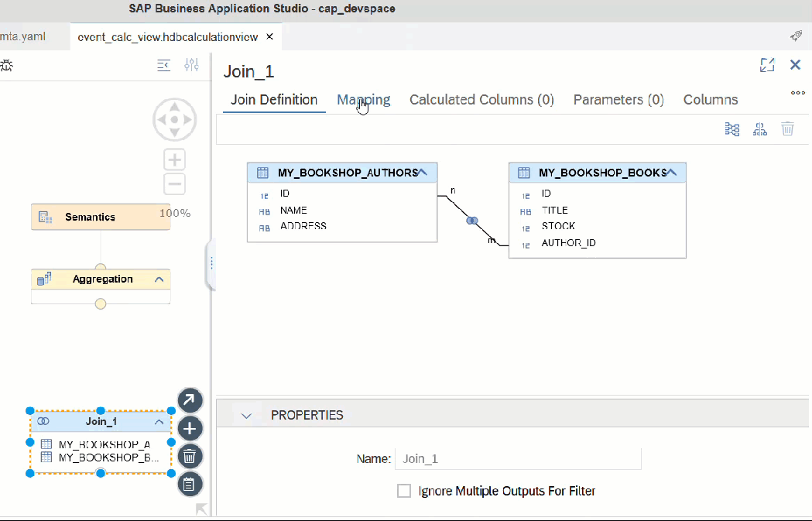This screenshot has height=521, width=812.
Task: Click the pan navigation wheel
Action: (x=174, y=120)
